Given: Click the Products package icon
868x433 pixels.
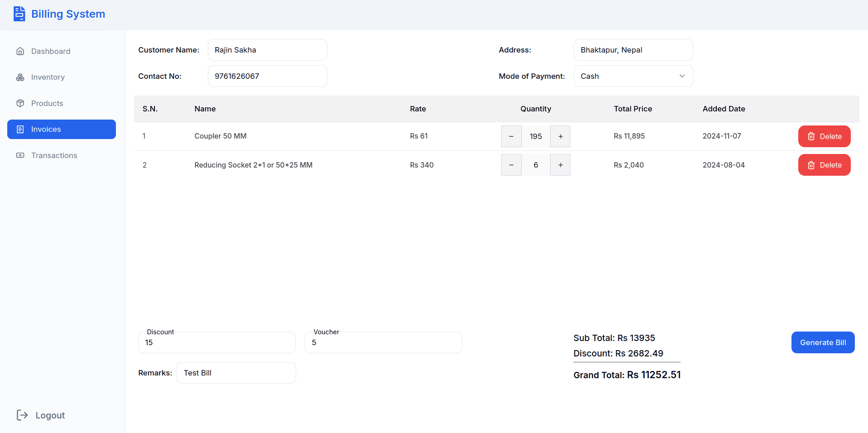Looking at the screenshot, I should [x=20, y=103].
